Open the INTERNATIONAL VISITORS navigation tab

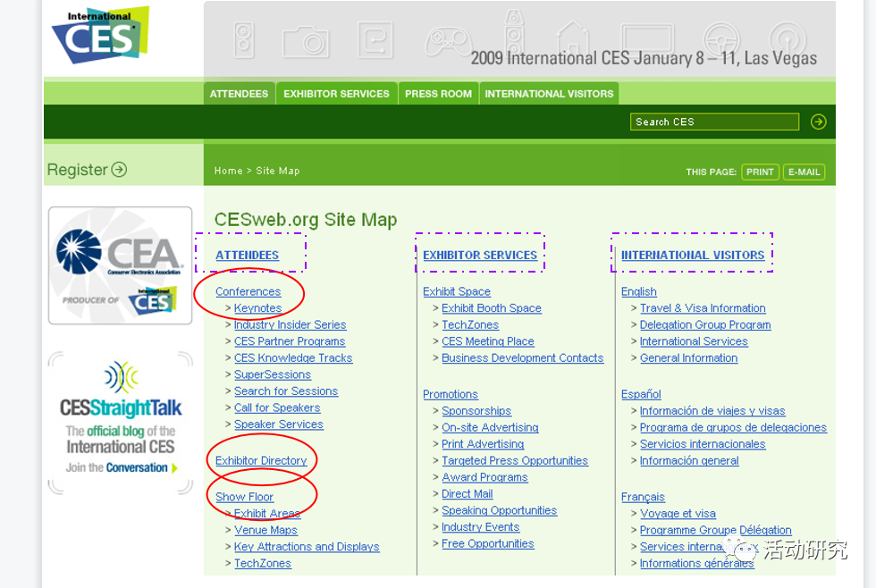pos(549,94)
